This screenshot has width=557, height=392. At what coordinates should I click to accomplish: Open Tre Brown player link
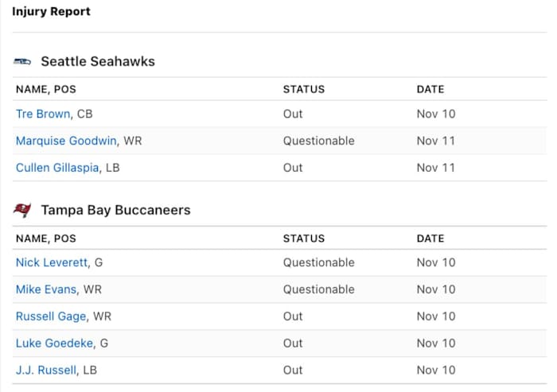(43, 114)
